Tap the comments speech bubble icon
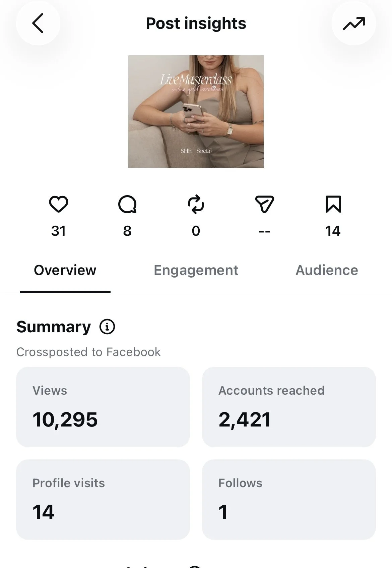This screenshot has height=568, width=392. pyautogui.click(x=127, y=204)
